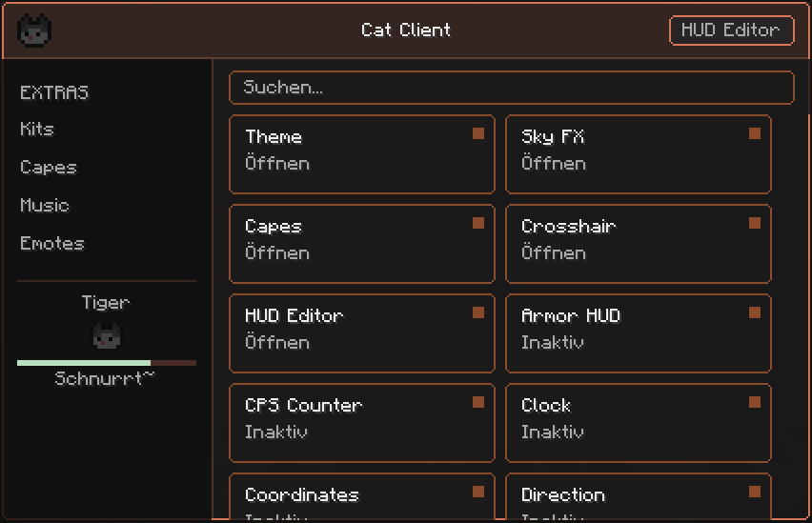Image resolution: width=812 pixels, height=523 pixels.
Task: Open the HUD Editor header button
Action: 731,30
